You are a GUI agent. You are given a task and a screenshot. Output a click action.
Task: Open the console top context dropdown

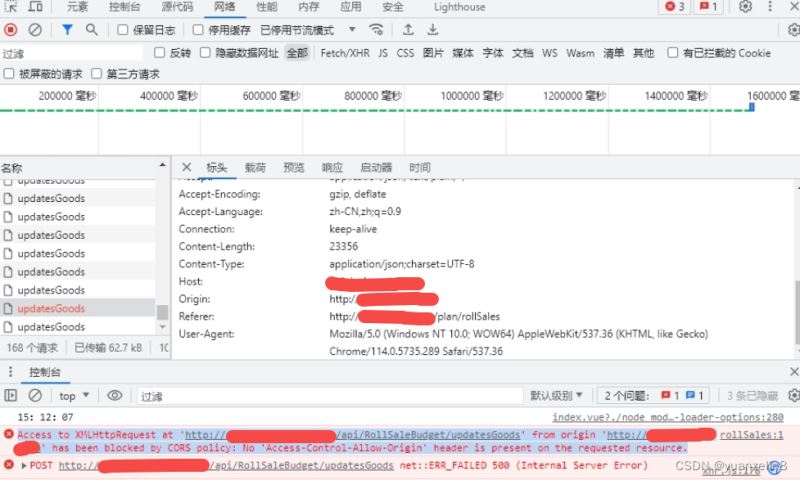[x=73, y=396]
